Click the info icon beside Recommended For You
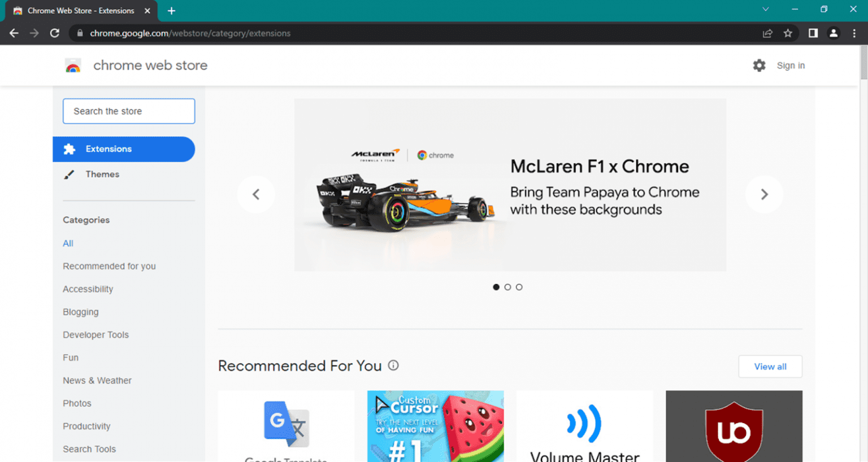 [x=393, y=365]
